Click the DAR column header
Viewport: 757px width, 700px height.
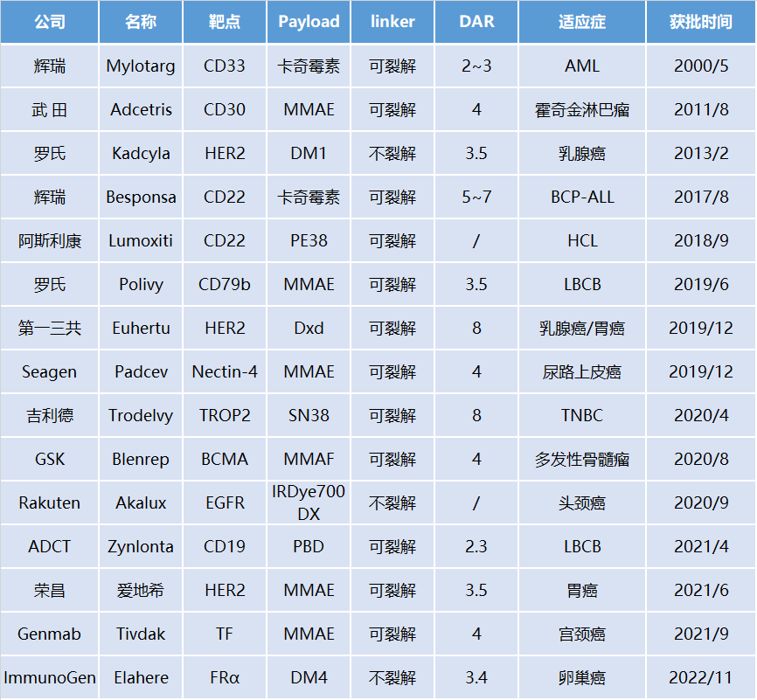point(476,22)
